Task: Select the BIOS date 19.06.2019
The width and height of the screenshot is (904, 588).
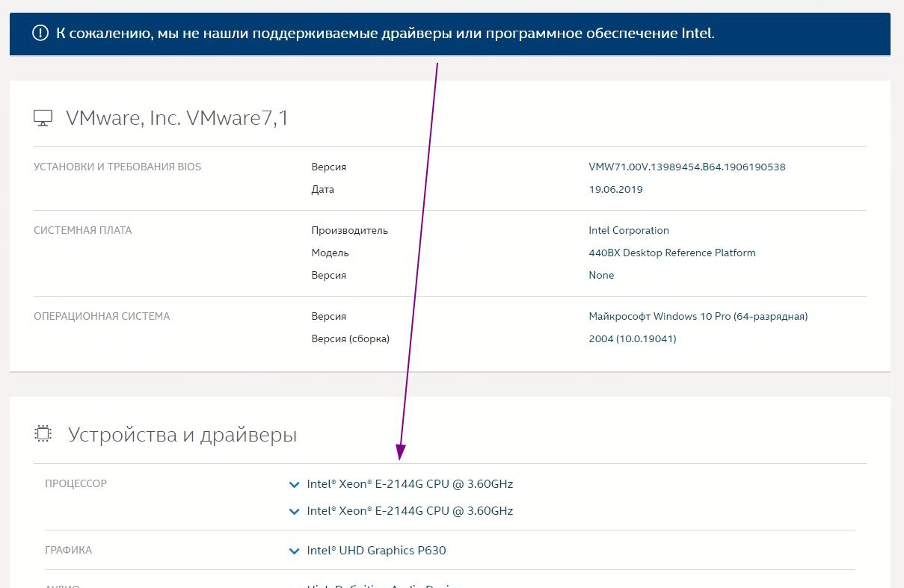Action: point(615,189)
